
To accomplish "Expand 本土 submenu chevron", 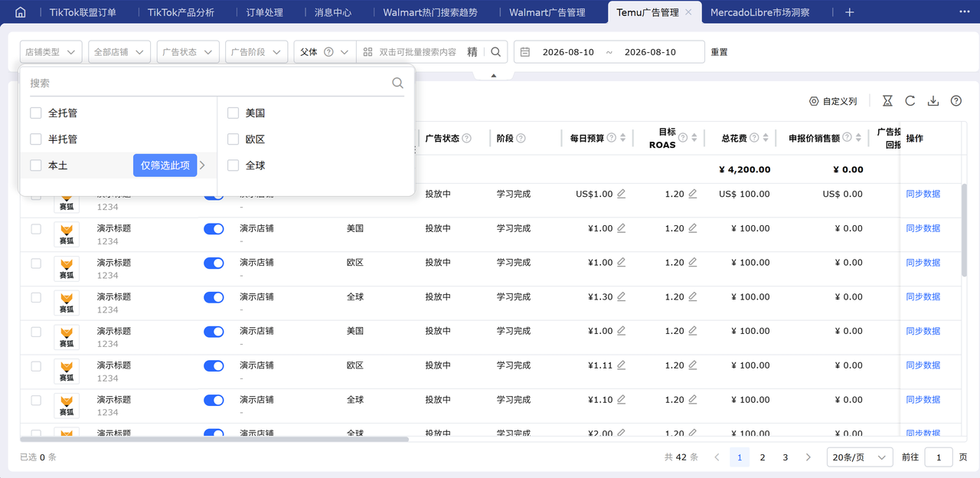I will click(x=203, y=165).
